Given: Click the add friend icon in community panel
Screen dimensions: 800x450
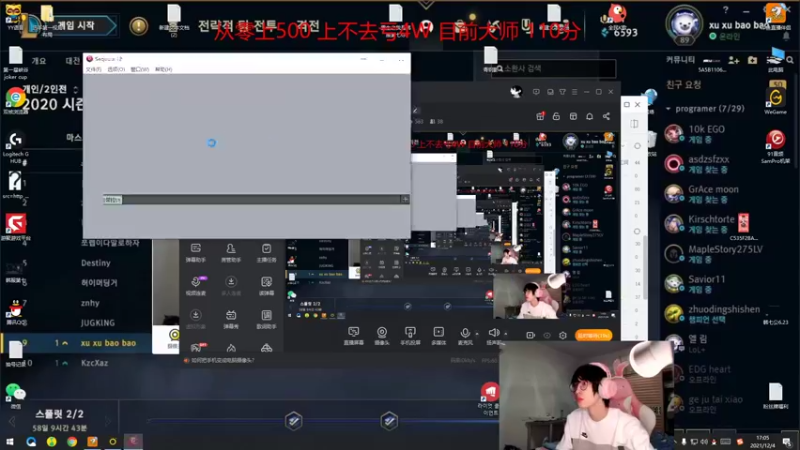Looking at the screenshot, I should click(733, 60).
